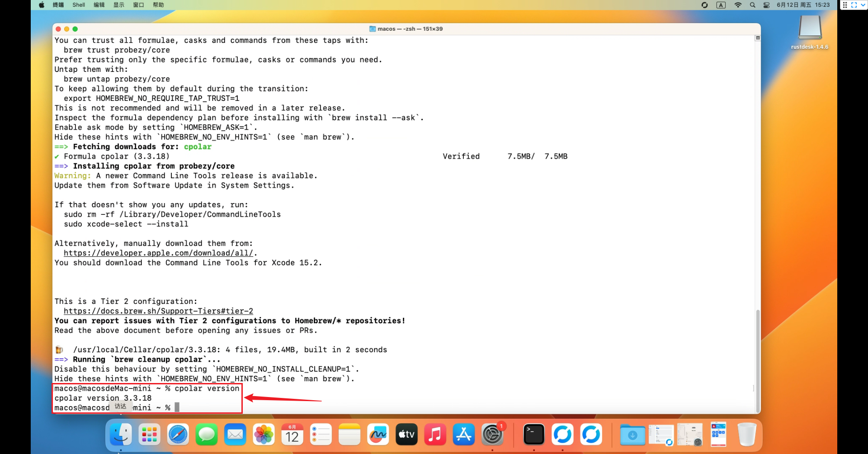Screen dimensions: 868x454
Task: Open the 窗口 (Window) menu
Action: tap(139, 5)
